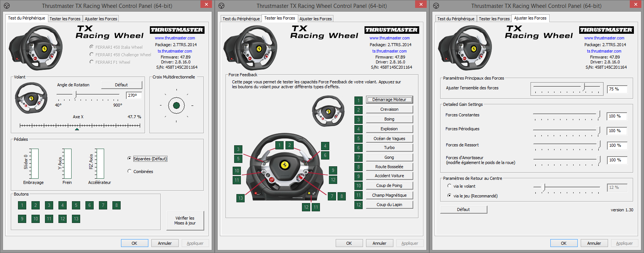Click the 270° rotation angle field

point(134,95)
